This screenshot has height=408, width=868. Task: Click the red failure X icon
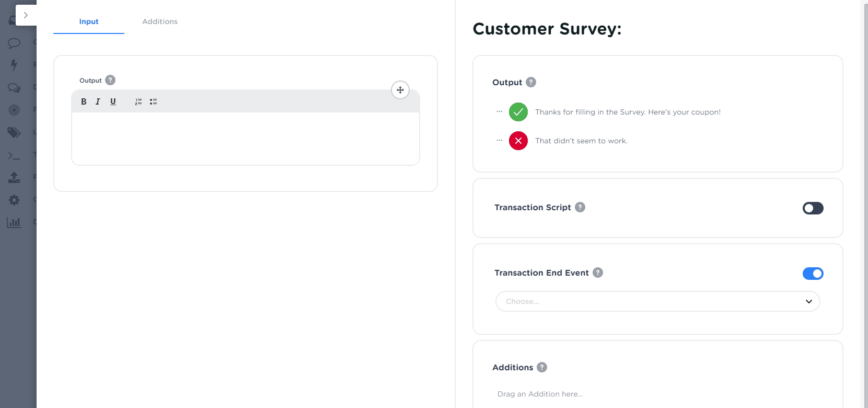[518, 141]
